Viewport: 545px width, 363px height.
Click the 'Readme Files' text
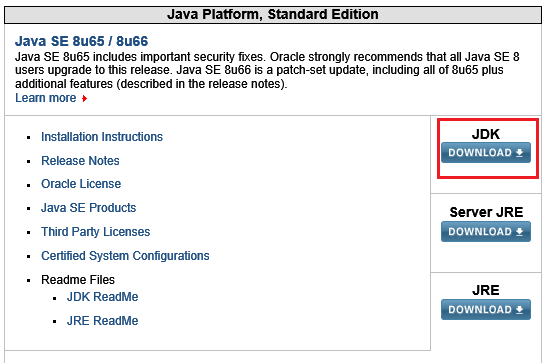tap(78, 280)
